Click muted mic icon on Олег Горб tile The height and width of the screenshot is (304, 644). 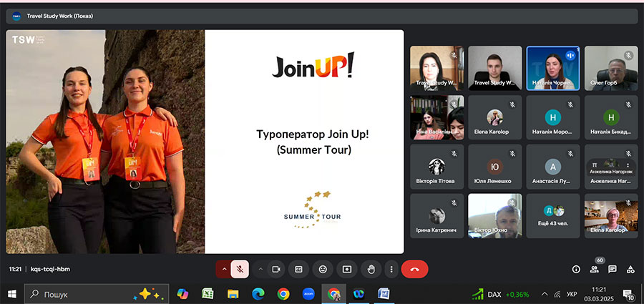628,56
